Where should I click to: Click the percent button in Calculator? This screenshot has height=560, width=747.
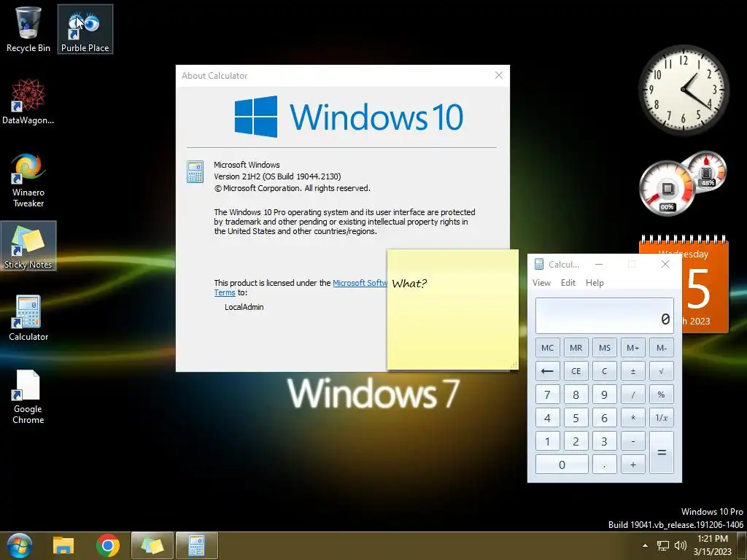click(661, 394)
